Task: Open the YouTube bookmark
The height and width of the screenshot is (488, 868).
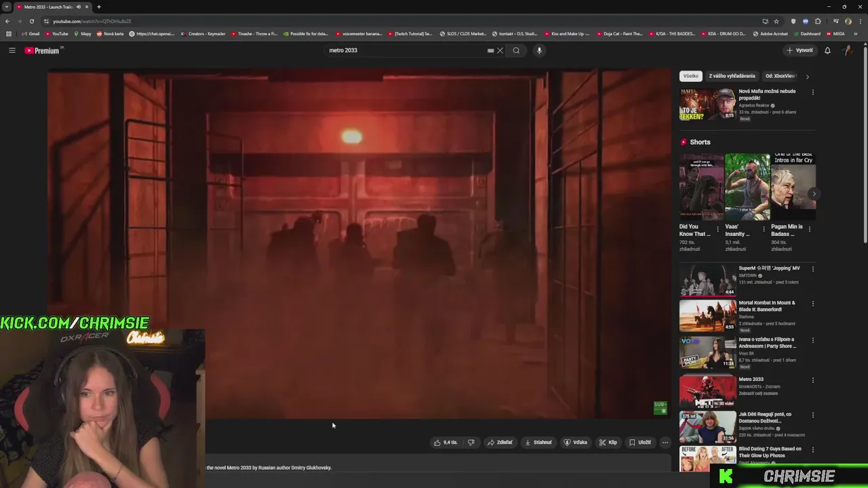Action: coord(56,34)
